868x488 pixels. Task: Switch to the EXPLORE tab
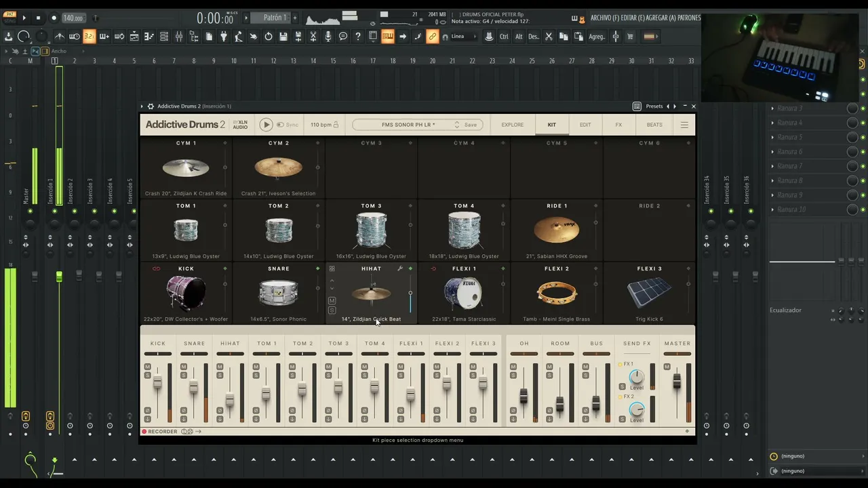pyautogui.click(x=513, y=125)
